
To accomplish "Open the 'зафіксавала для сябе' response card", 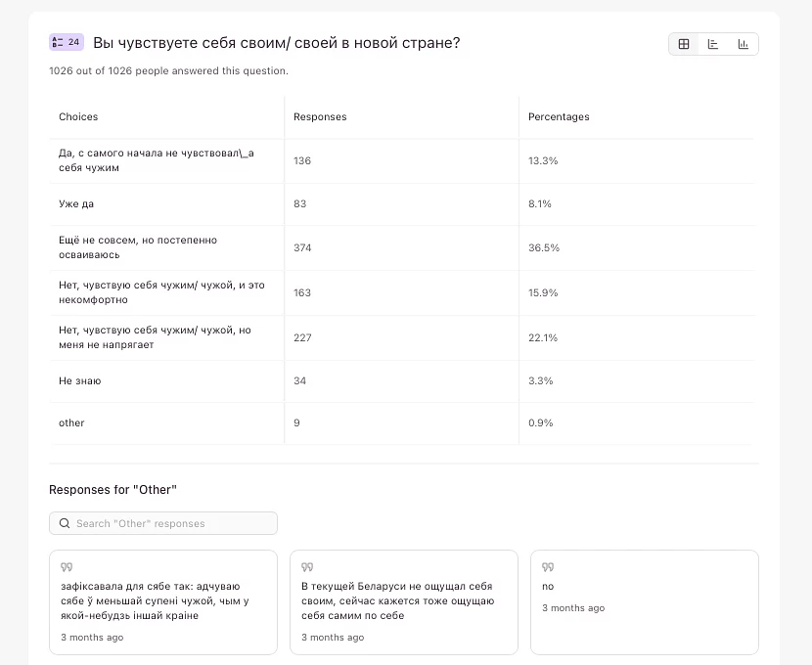I will [x=162, y=601].
